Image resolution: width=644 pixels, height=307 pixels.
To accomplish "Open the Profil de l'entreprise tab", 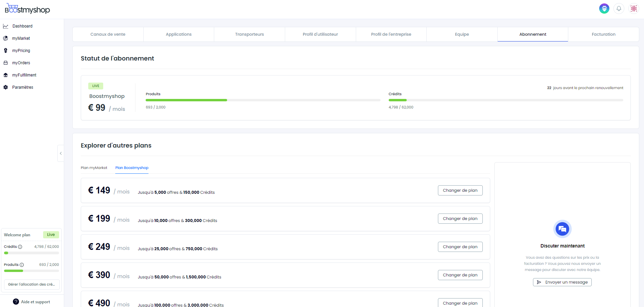I will pyautogui.click(x=391, y=34).
